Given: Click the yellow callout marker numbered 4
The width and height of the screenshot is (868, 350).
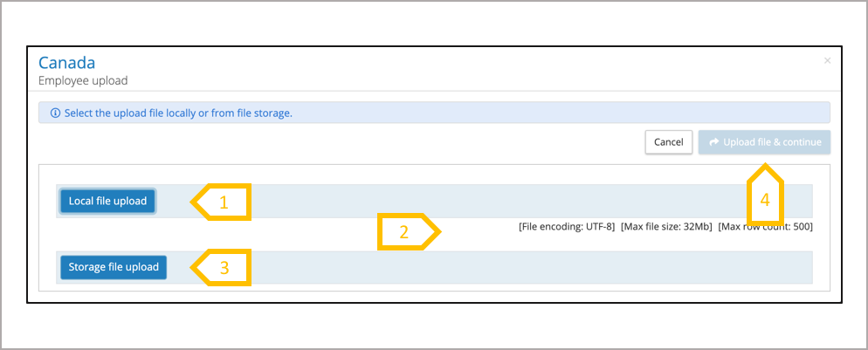Looking at the screenshot, I should [764, 197].
